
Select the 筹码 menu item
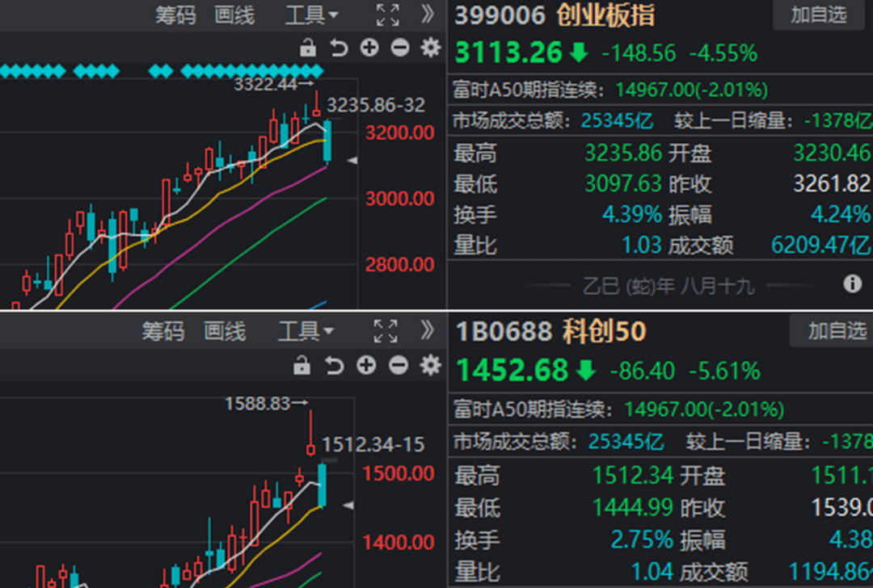(x=176, y=15)
